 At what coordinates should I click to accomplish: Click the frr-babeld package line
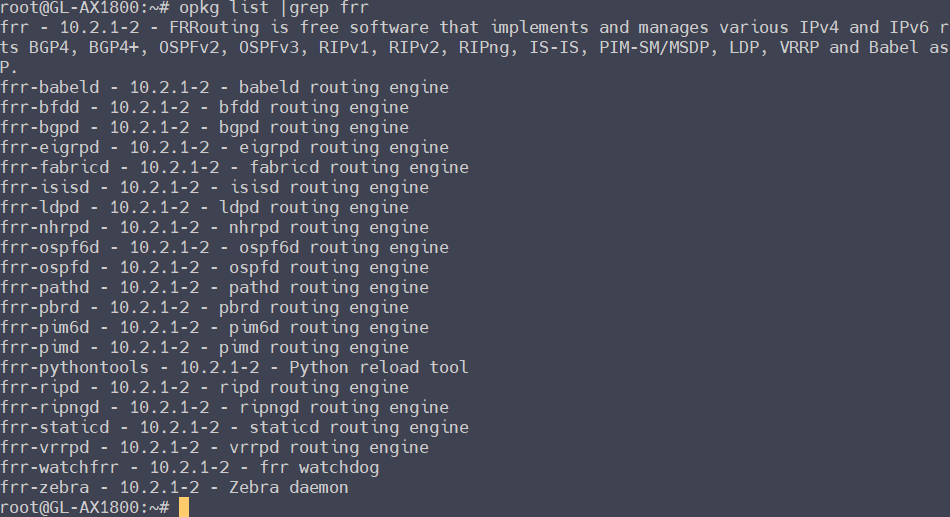point(224,88)
